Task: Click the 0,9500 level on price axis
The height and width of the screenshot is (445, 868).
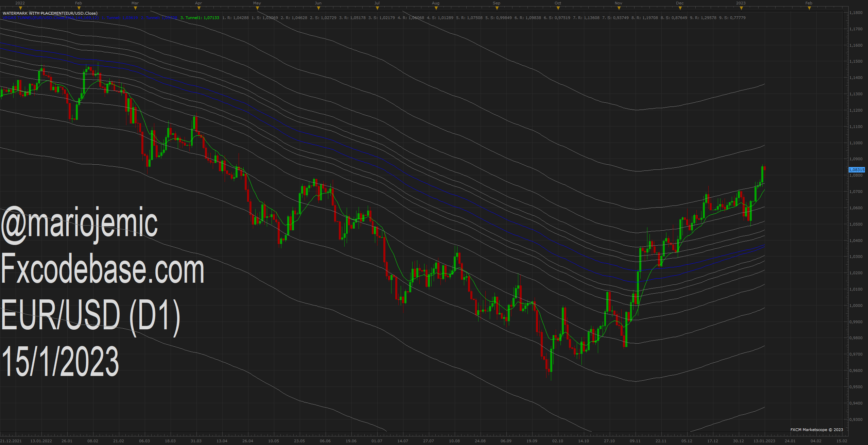Action: click(856, 387)
